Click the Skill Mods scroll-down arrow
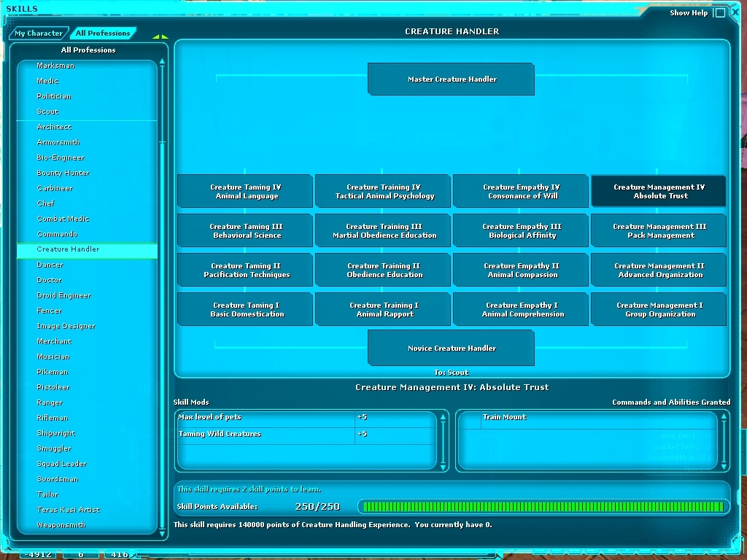The width and height of the screenshot is (747, 560). (443, 467)
